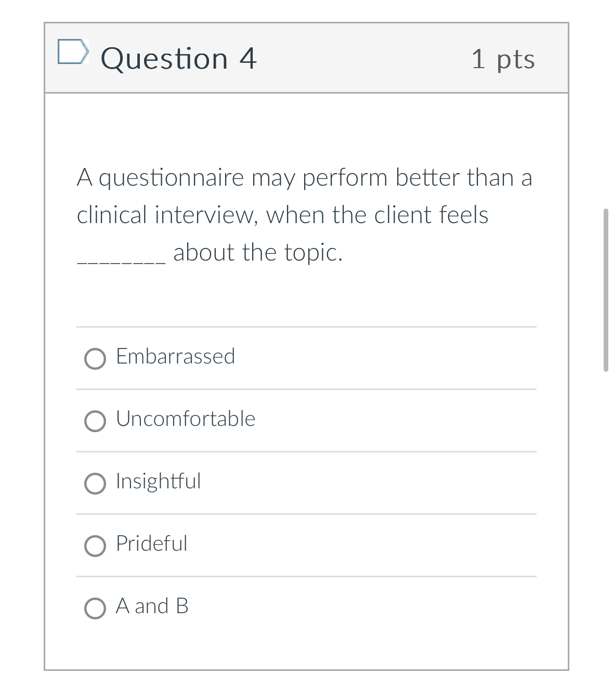Click the blank line in the question text

(121, 258)
